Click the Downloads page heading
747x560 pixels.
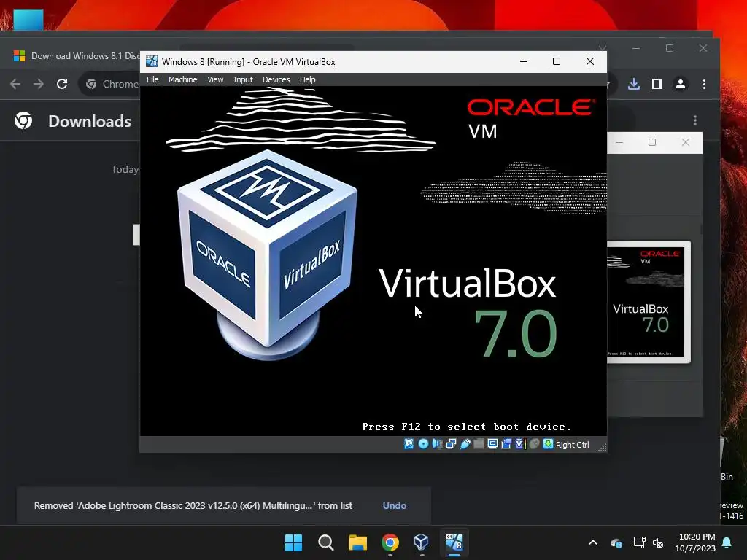point(90,121)
